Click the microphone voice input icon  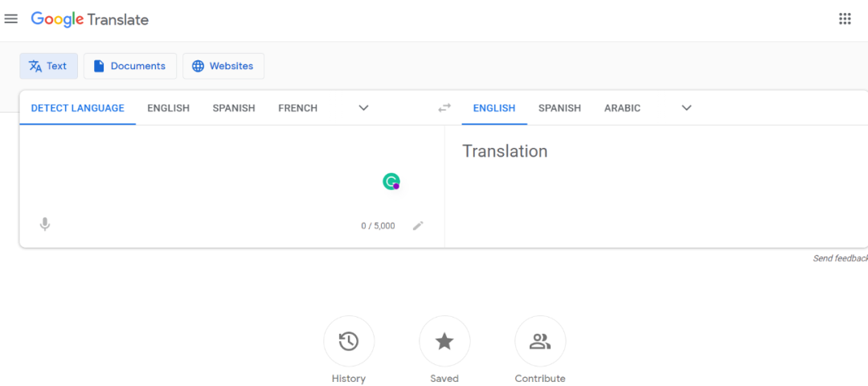tap(45, 225)
